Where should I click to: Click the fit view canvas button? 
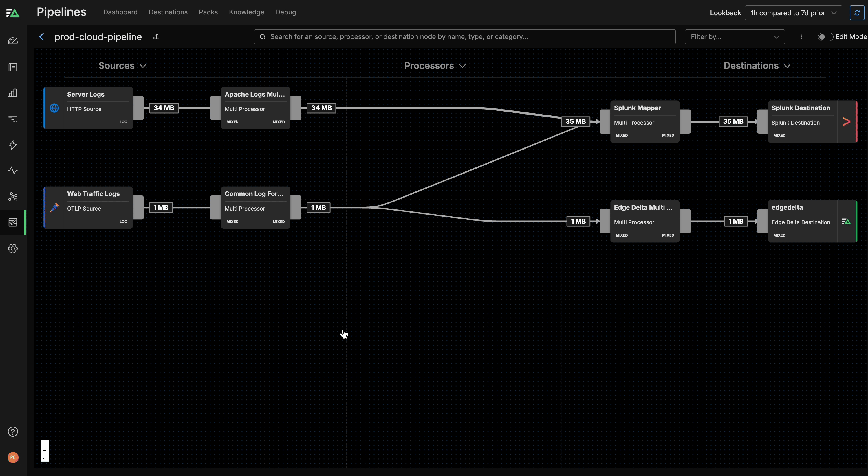(x=45, y=458)
